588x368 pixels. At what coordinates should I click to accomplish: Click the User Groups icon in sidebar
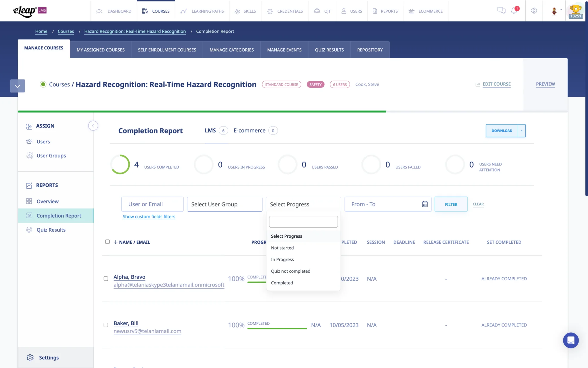pos(30,155)
